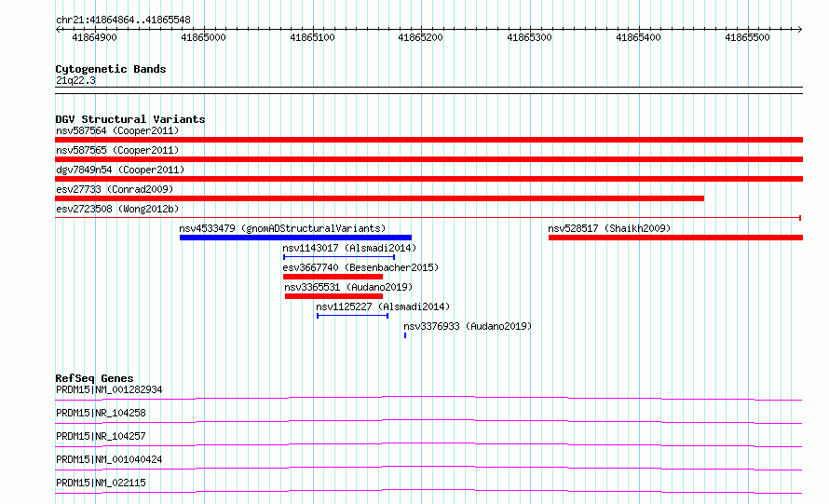Click the DGV Structural Variants track title

pos(130,119)
